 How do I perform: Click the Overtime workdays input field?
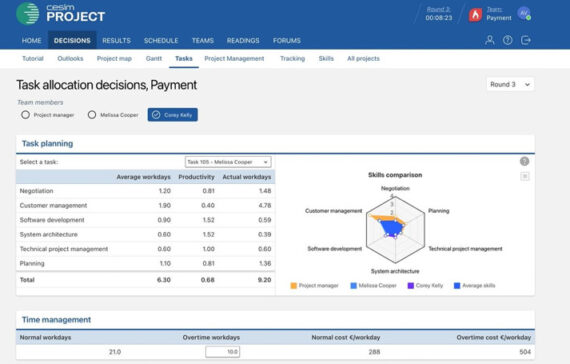[x=222, y=352]
